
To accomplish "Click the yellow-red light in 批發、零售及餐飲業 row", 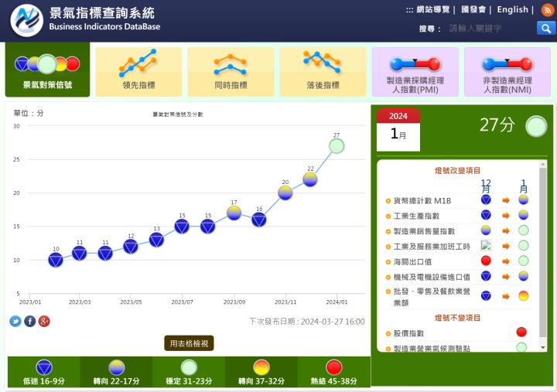I will [x=523, y=296].
